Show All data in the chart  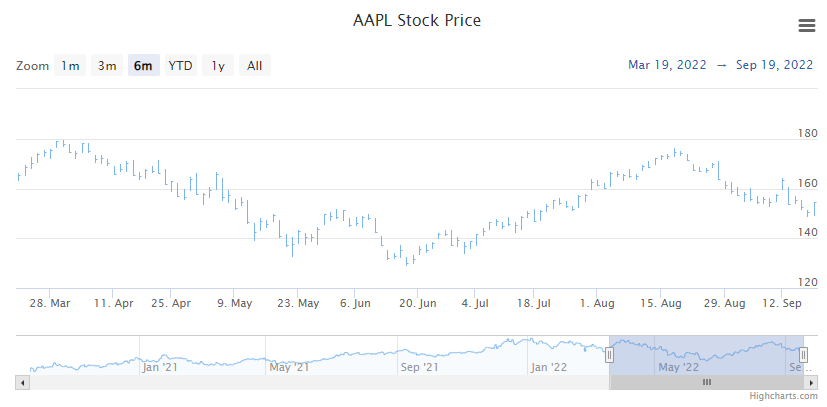255,66
